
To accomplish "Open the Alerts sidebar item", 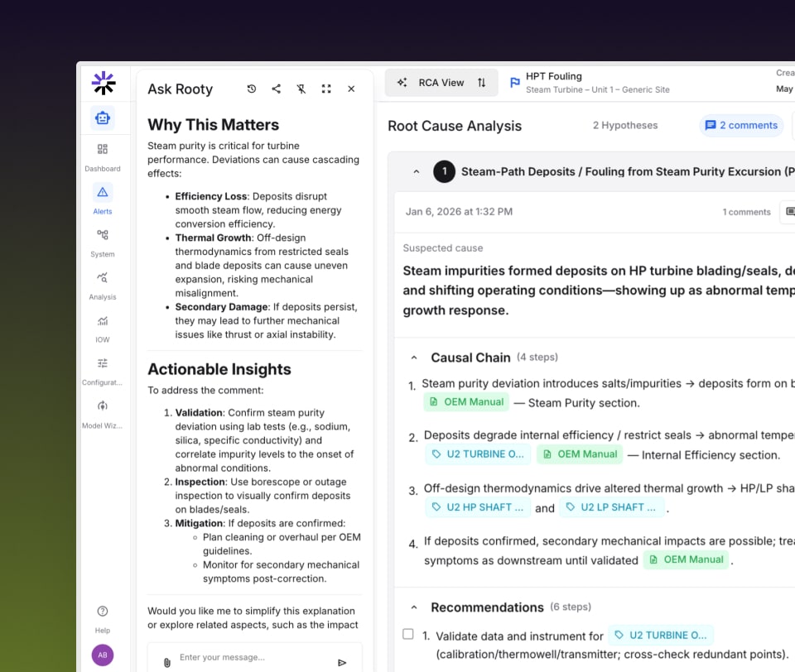I will pos(103,199).
